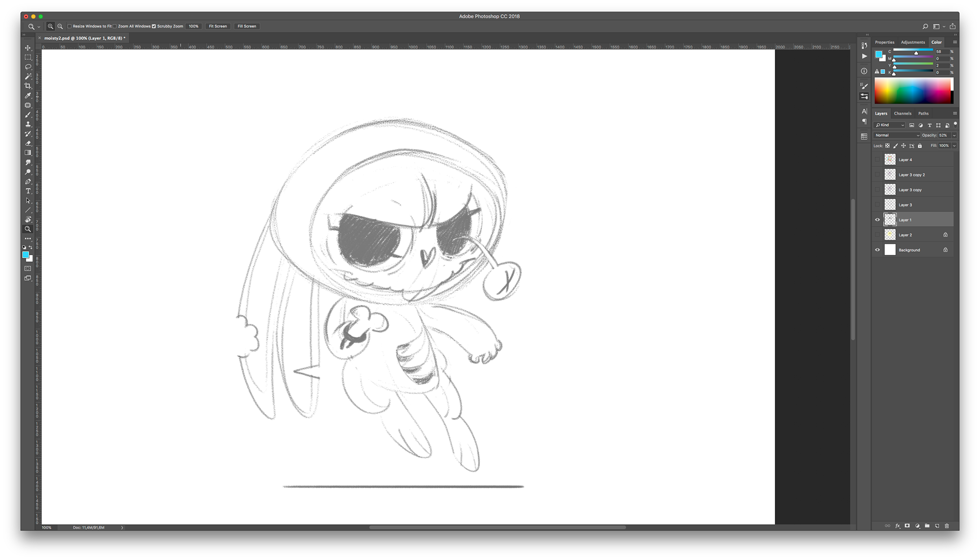Open the Kind layer filter dropdown
The width and height of the screenshot is (980, 560).
pos(890,125)
